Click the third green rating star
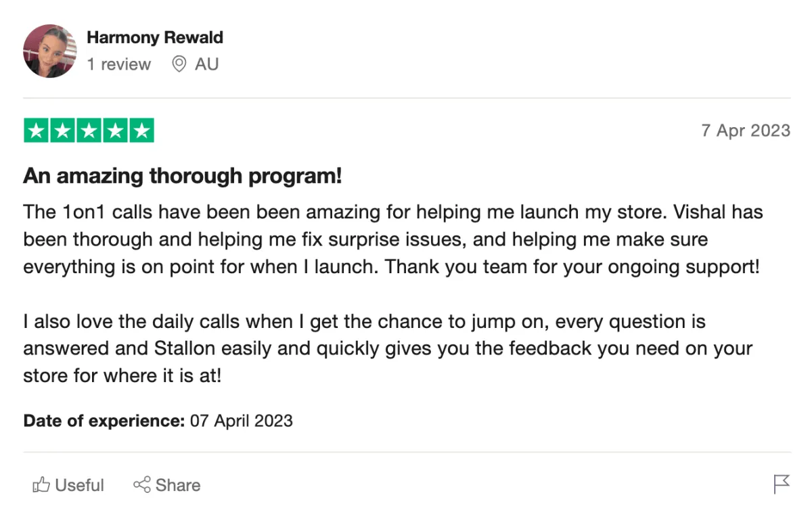The width and height of the screenshot is (812, 516). point(89,131)
